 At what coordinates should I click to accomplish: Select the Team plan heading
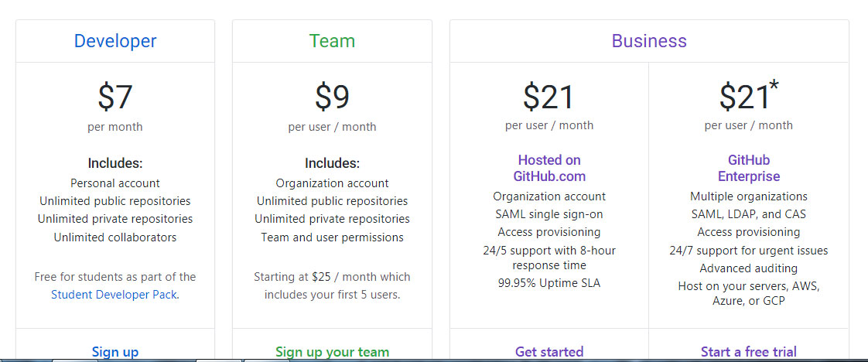coord(332,41)
